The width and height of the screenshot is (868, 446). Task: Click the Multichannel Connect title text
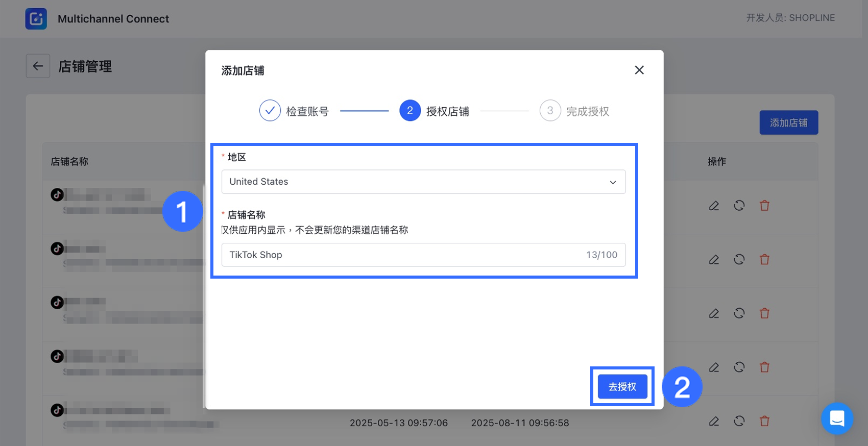(113, 19)
